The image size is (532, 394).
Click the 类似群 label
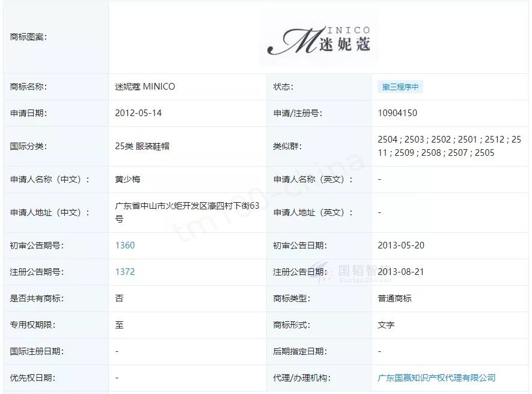tap(287, 146)
